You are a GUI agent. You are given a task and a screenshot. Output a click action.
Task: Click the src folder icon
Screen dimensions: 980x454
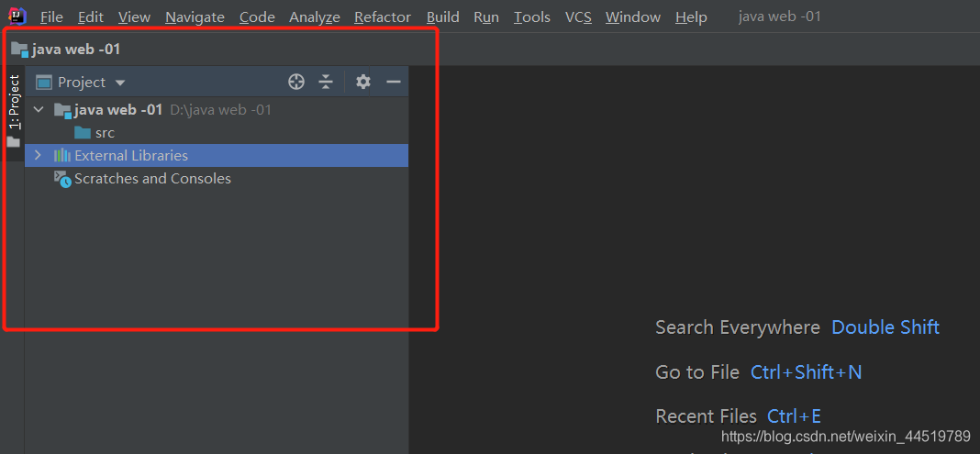(x=83, y=132)
